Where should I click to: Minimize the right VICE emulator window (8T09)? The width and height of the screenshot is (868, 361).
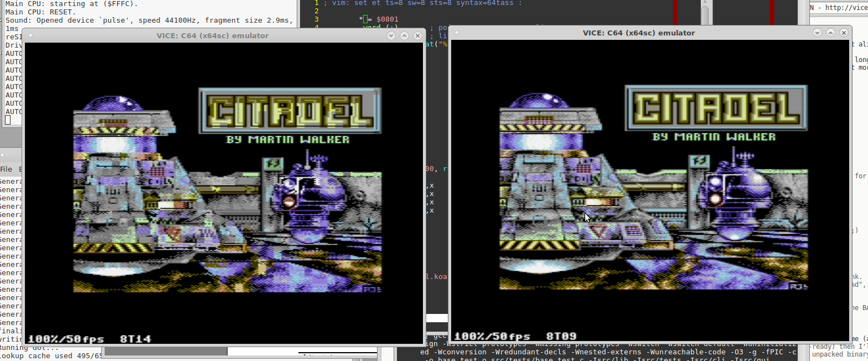(817, 33)
